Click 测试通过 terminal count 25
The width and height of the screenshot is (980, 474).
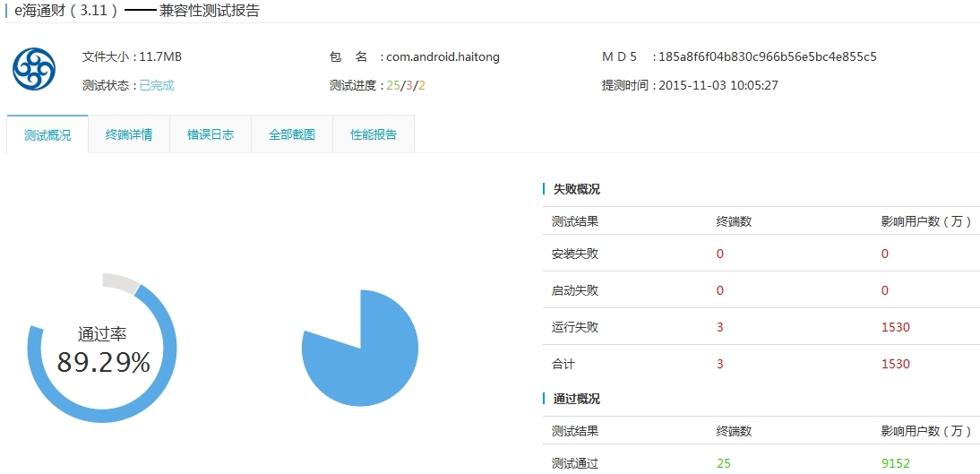tap(723, 463)
